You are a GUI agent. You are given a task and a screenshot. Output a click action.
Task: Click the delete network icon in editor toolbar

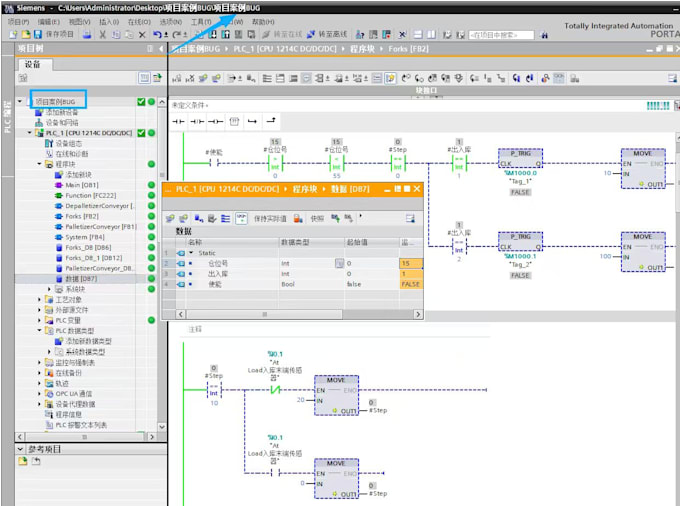pyautogui.click(x=190, y=78)
